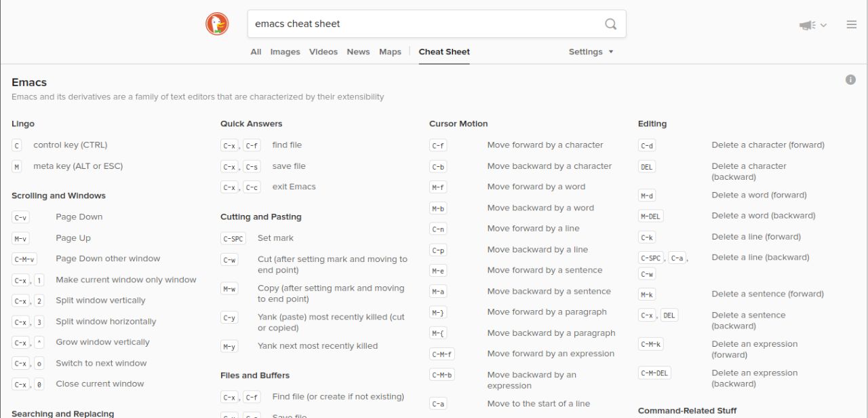The height and width of the screenshot is (418, 868).
Task: Click 'Split window horizontally' text
Action: coord(106,321)
